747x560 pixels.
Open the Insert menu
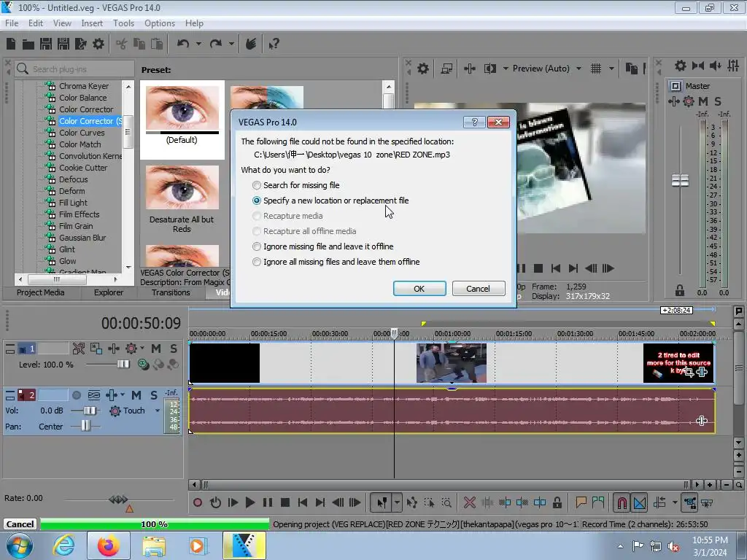pos(92,23)
